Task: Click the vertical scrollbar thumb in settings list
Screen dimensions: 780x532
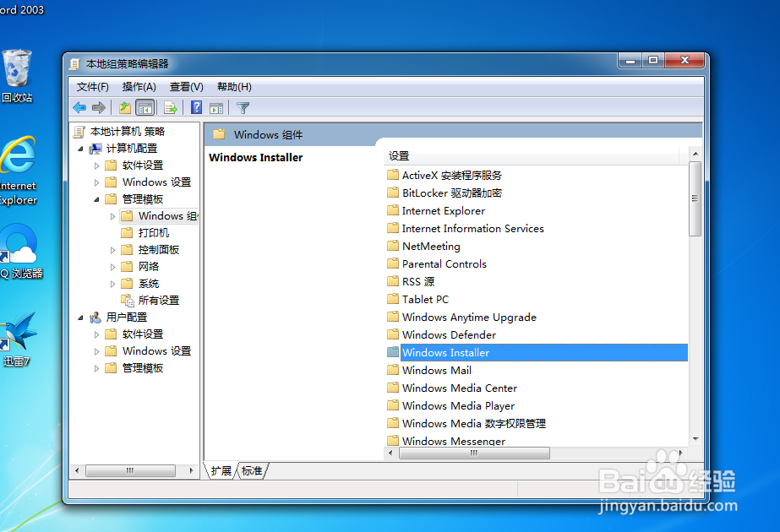Action: 695,198
